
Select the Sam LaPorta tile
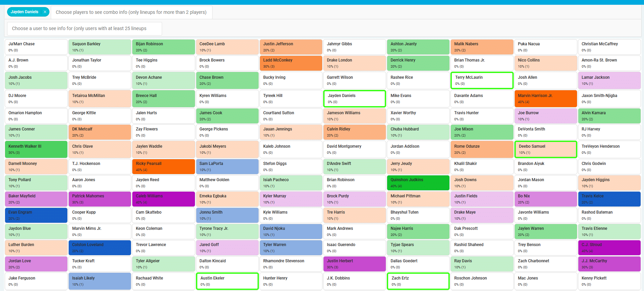point(227,167)
